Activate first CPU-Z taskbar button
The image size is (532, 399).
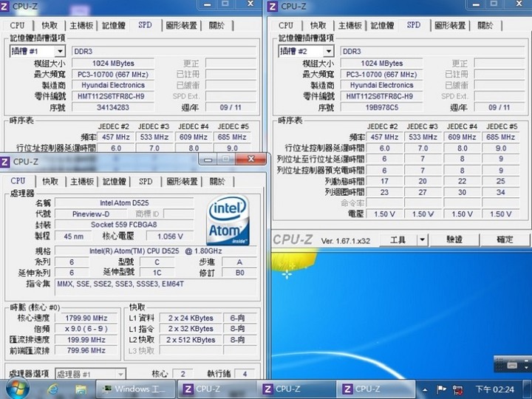(x=216, y=389)
